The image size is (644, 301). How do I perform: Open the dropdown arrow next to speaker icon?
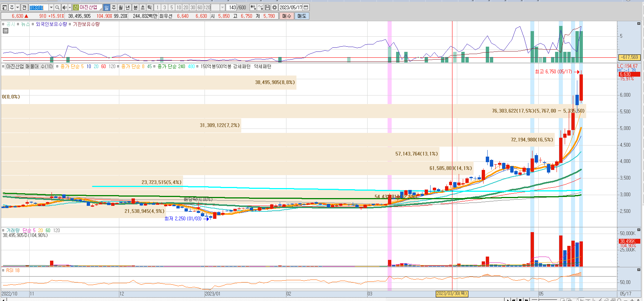point(70,7)
